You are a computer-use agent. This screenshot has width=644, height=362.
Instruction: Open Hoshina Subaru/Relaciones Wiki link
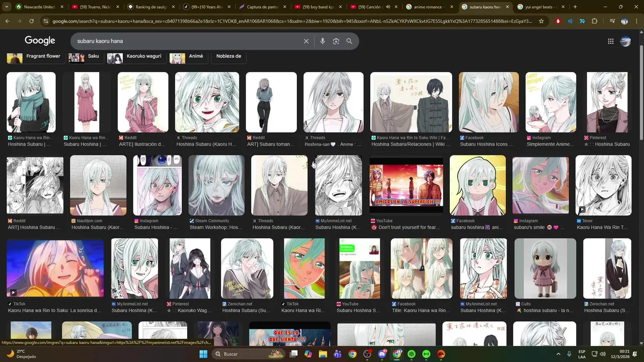coord(411,144)
